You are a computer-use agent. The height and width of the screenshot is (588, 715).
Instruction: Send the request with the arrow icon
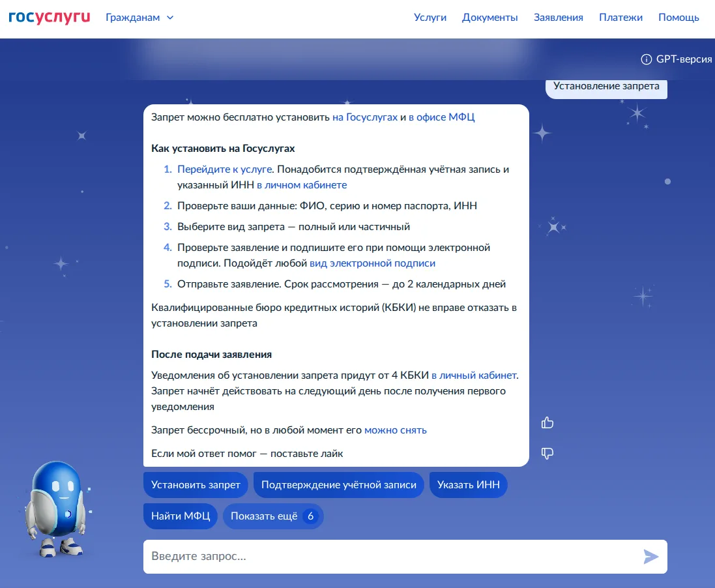click(650, 557)
